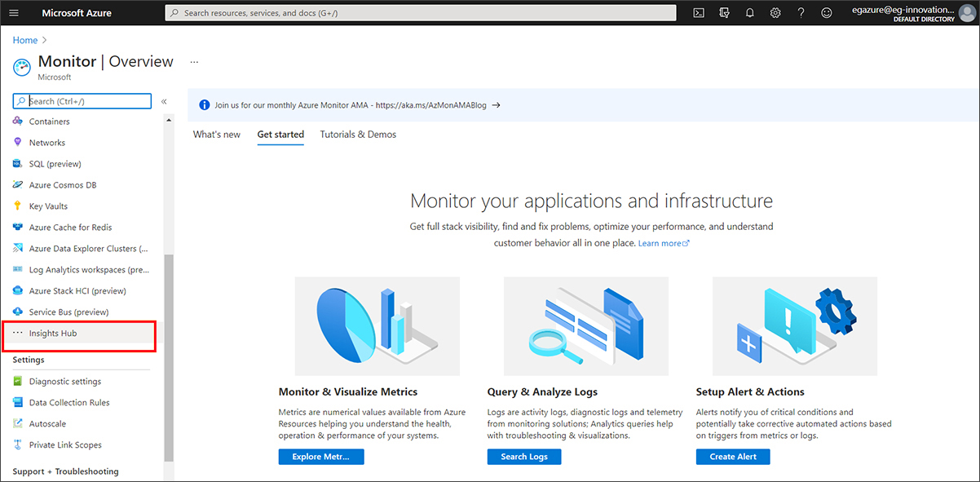Click the Azure Cache for Redis icon

pyautogui.click(x=17, y=228)
